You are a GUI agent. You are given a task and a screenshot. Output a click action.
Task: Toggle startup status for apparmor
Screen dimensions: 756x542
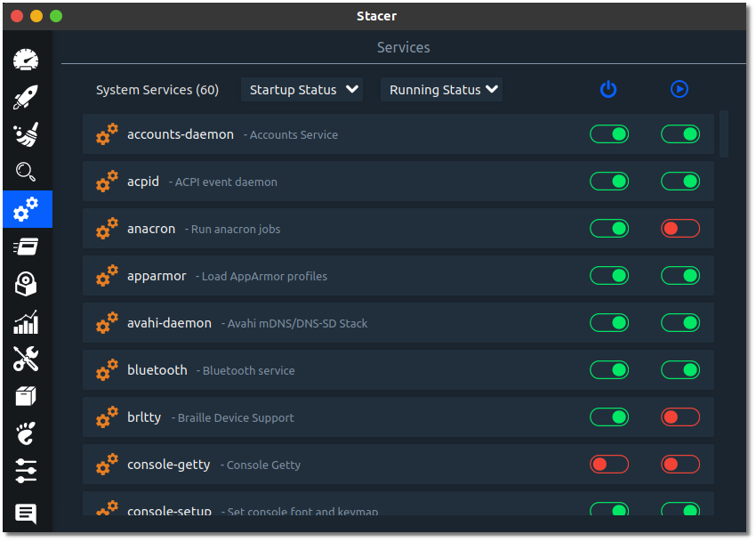coord(609,275)
